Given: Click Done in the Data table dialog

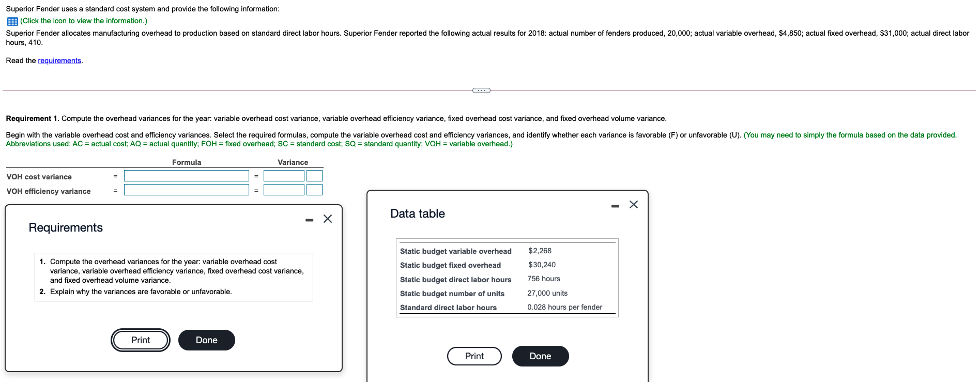Looking at the screenshot, I should [541, 356].
